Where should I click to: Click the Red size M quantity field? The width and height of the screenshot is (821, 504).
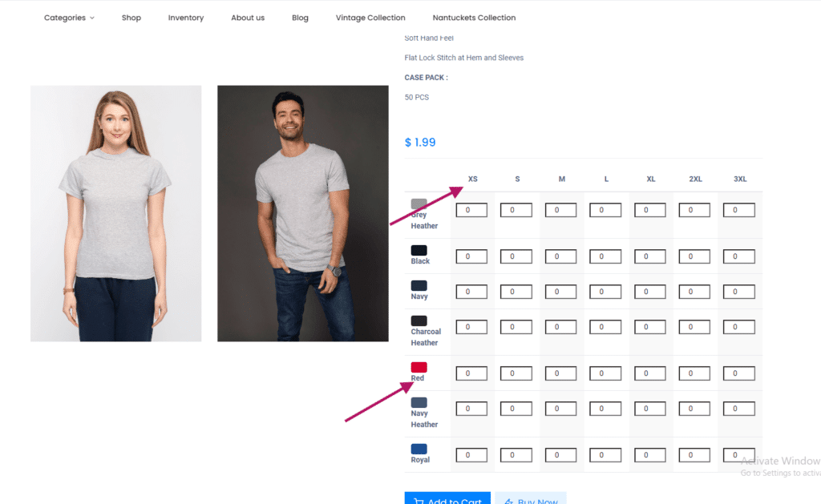(560, 373)
